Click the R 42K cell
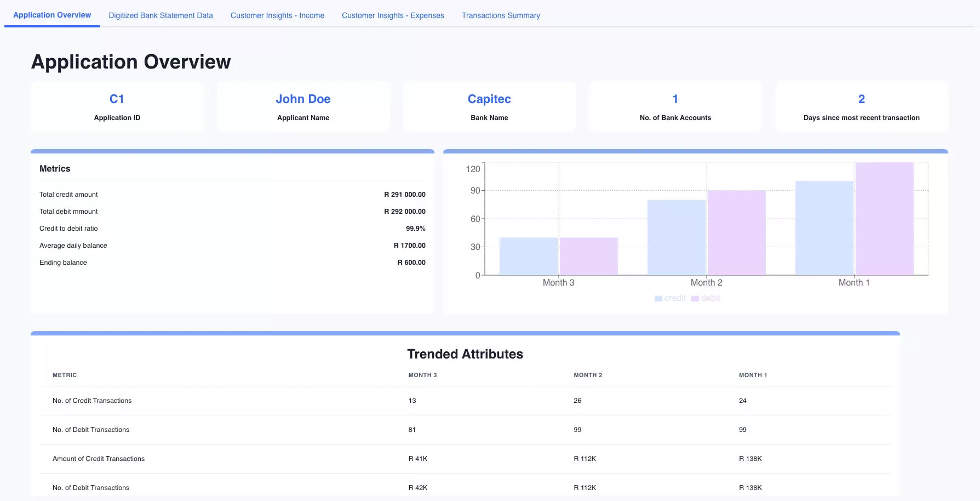This screenshot has width=980, height=501. point(418,488)
